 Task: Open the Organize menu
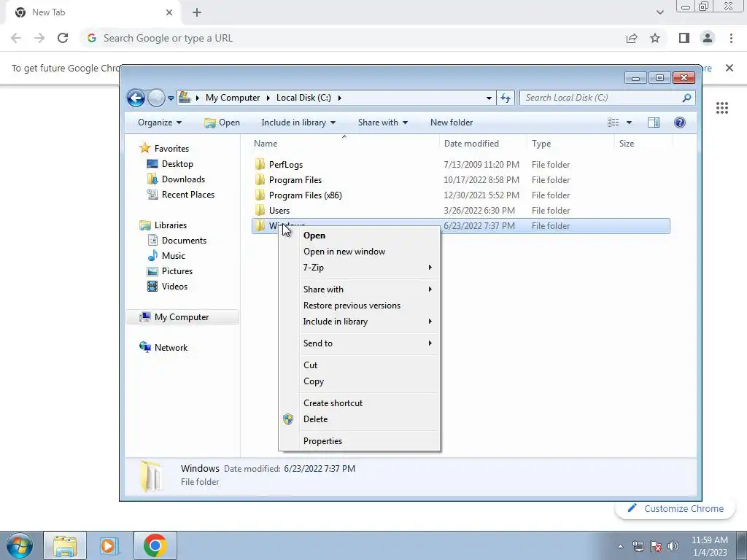coord(160,122)
